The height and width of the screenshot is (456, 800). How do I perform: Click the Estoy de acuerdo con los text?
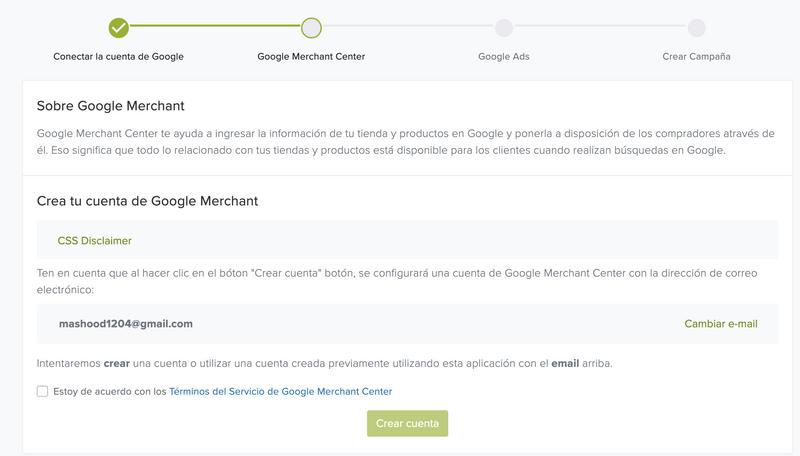(x=110, y=392)
